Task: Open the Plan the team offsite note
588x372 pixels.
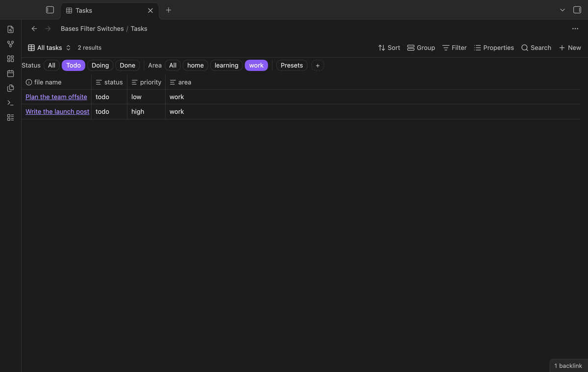Action: pyautogui.click(x=56, y=97)
